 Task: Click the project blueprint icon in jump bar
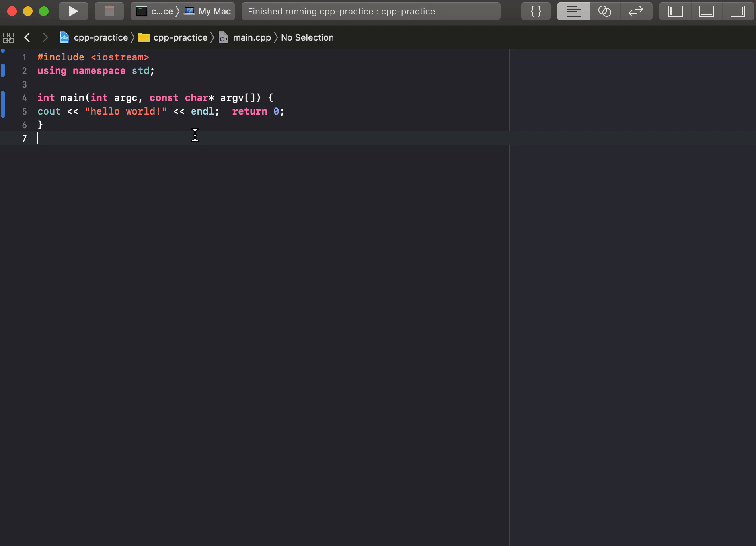(64, 37)
